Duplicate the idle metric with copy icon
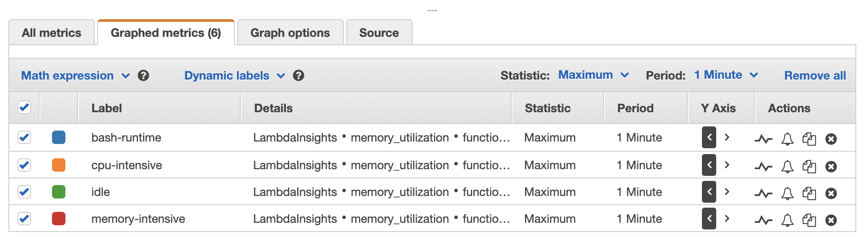868x237 pixels. (809, 193)
